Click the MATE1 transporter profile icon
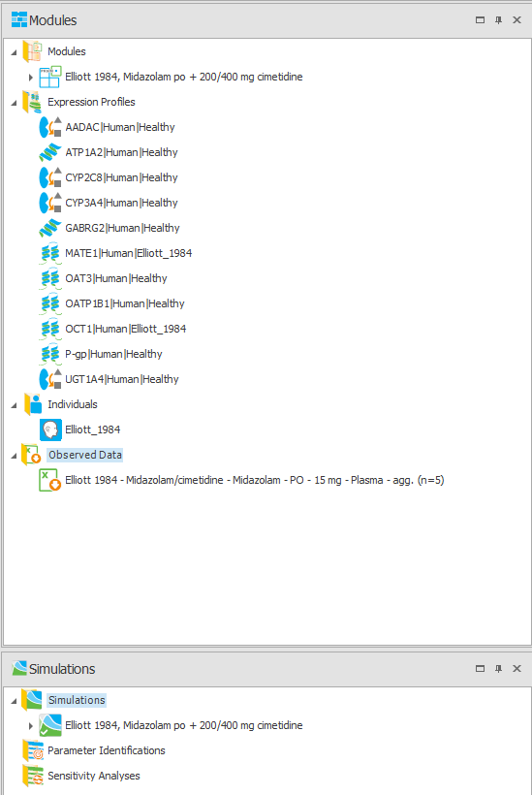The width and height of the screenshot is (532, 795). pos(50,253)
